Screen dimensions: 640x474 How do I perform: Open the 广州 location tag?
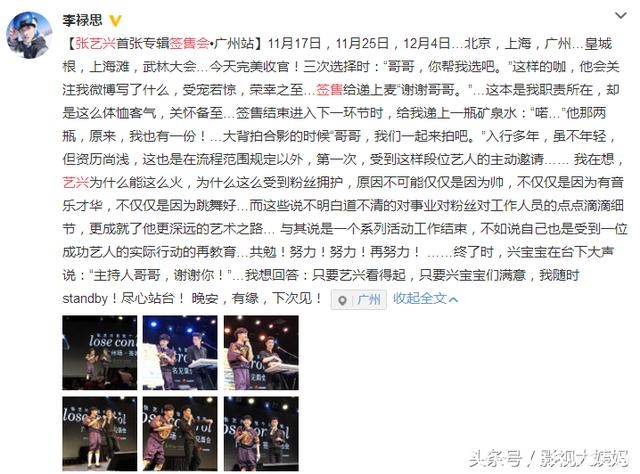pyautogui.click(x=358, y=300)
